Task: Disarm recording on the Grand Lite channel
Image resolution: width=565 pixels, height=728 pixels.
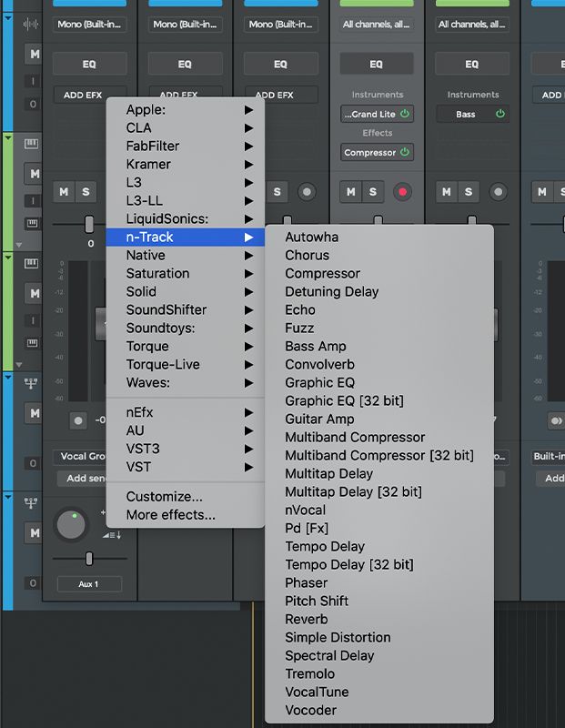Action: click(402, 192)
